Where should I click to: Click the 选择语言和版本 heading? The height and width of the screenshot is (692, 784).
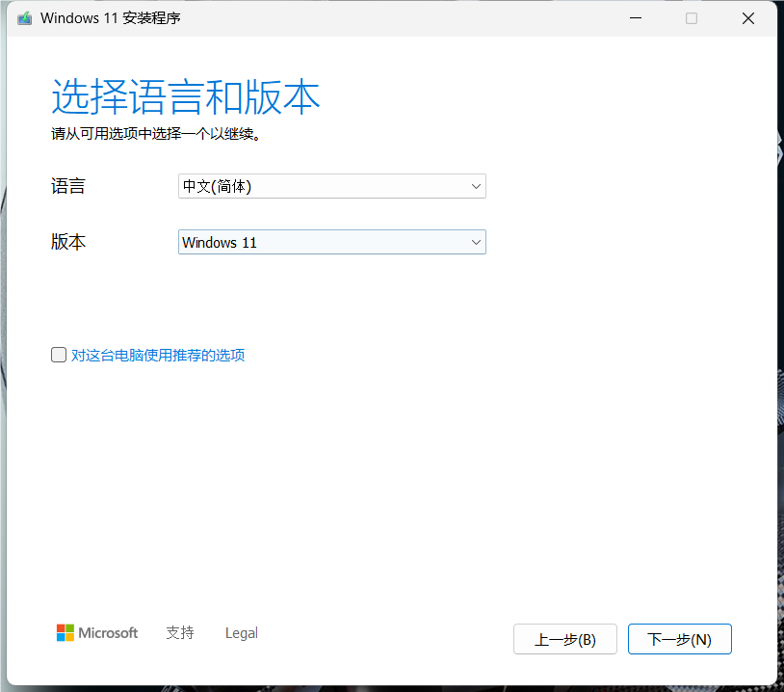[x=185, y=98]
